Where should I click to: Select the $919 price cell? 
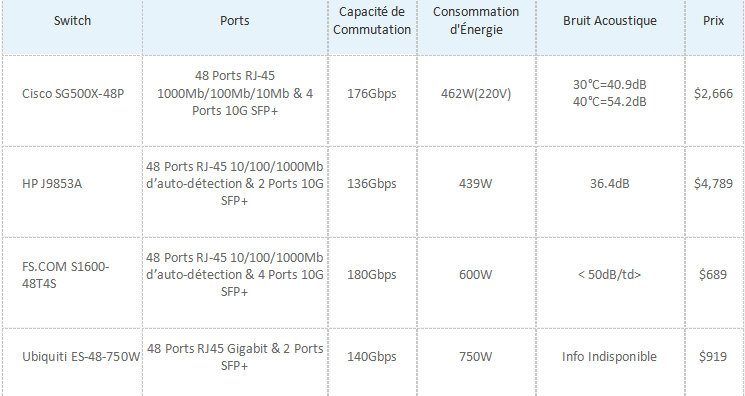coord(713,357)
